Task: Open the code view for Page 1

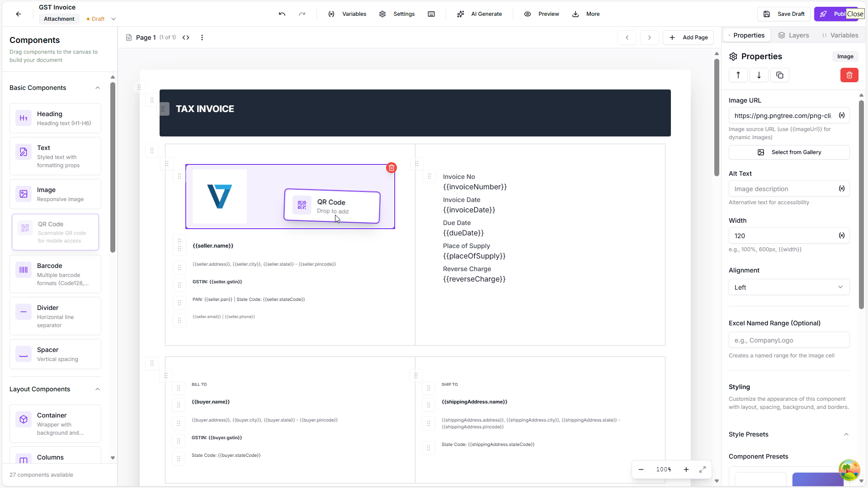Action: click(x=186, y=38)
